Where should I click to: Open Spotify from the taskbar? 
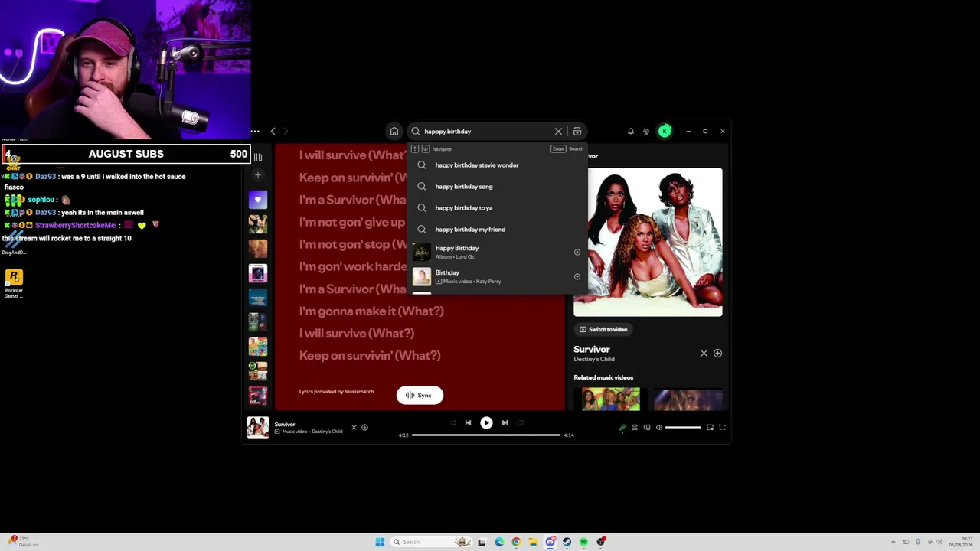pyautogui.click(x=583, y=542)
